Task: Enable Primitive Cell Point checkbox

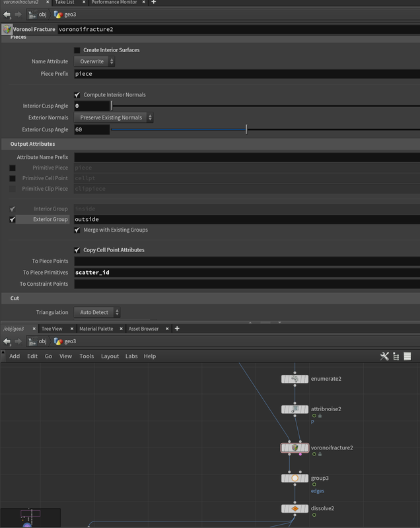Action: pos(13,178)
